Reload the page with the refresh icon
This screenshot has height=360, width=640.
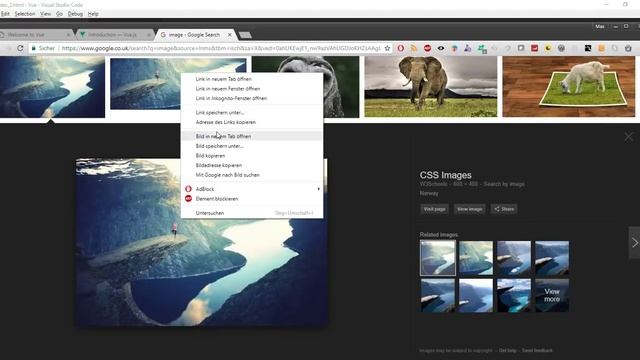click(x=20, y=48)
